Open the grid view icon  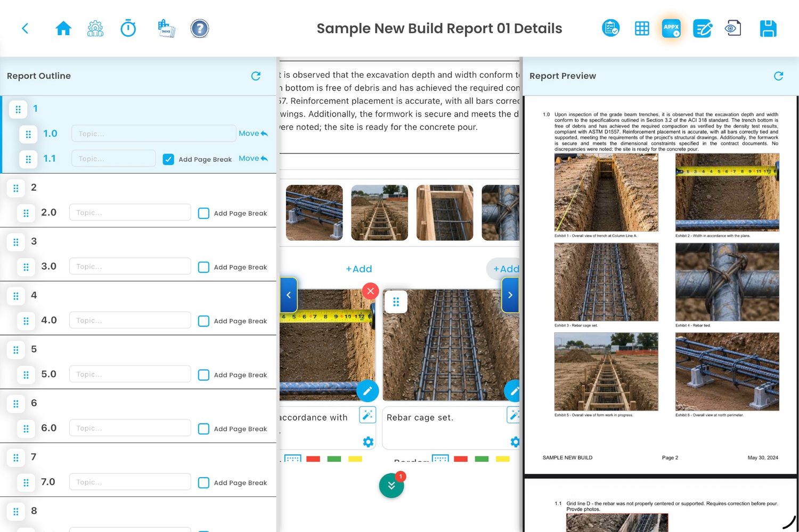642,28
